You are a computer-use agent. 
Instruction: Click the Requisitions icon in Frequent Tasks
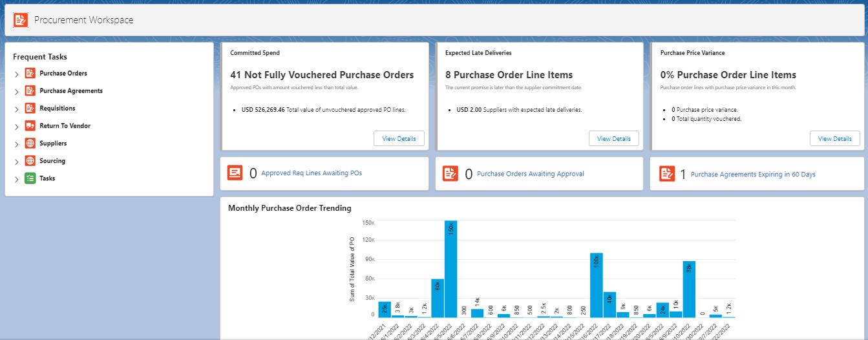point(30,109)
